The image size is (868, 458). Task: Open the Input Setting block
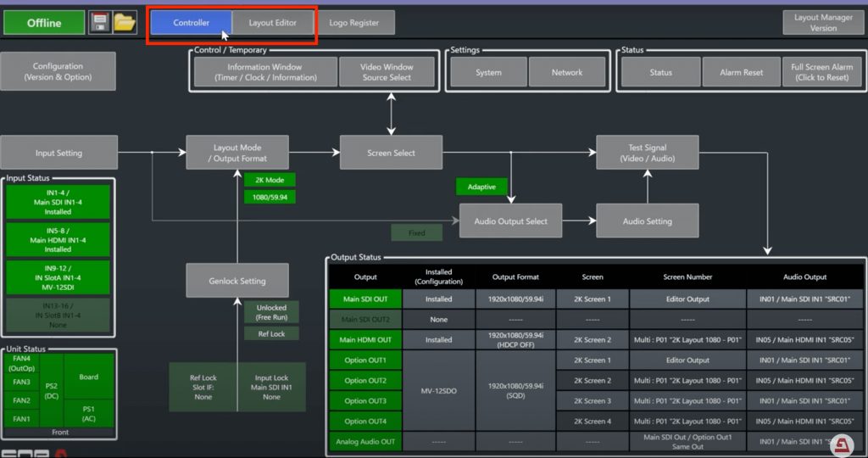(x=58, y=153)
